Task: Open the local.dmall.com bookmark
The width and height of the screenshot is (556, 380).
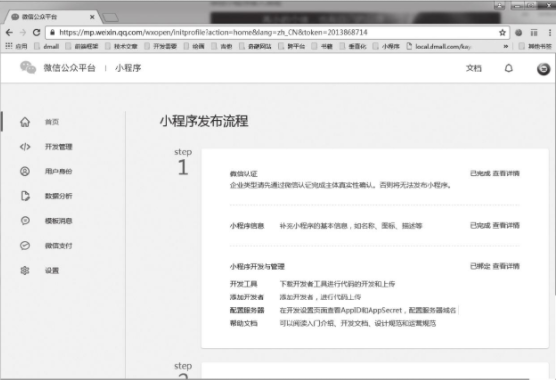Action: pos(439,46)
